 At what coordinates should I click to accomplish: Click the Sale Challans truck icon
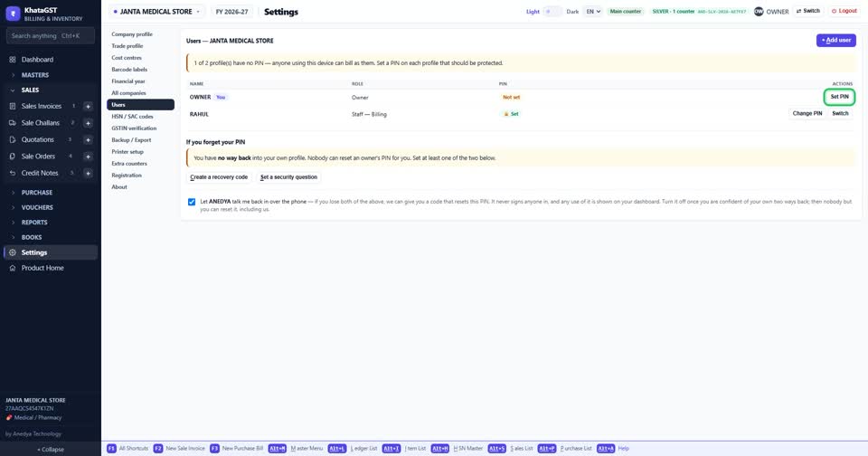(x=13, y=122)
